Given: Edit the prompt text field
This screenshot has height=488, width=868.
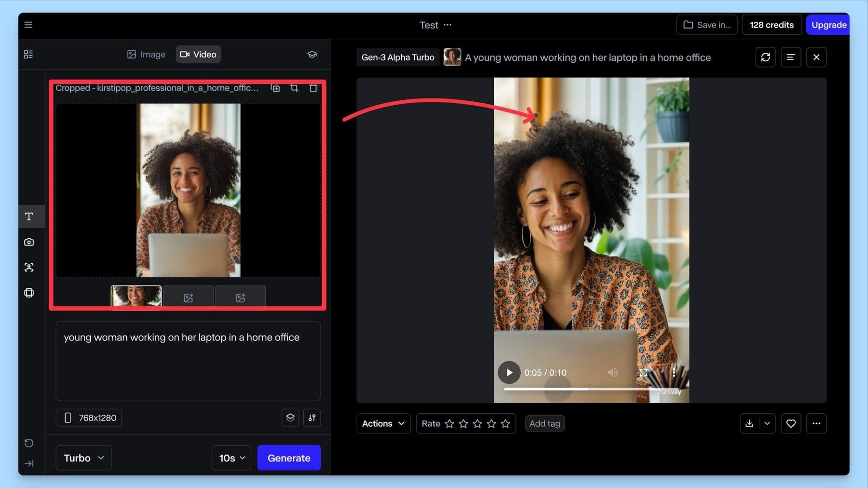Looking at the screenshot, I should [x=188, y=361].
